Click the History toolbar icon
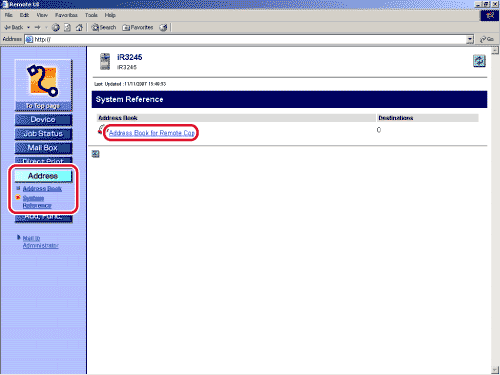 click(x=163, y=28)
